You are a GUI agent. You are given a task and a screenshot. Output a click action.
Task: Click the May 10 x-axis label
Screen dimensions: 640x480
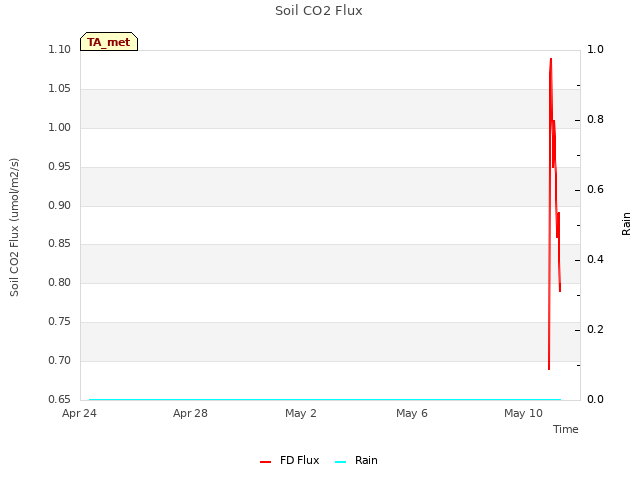point(523,413)
